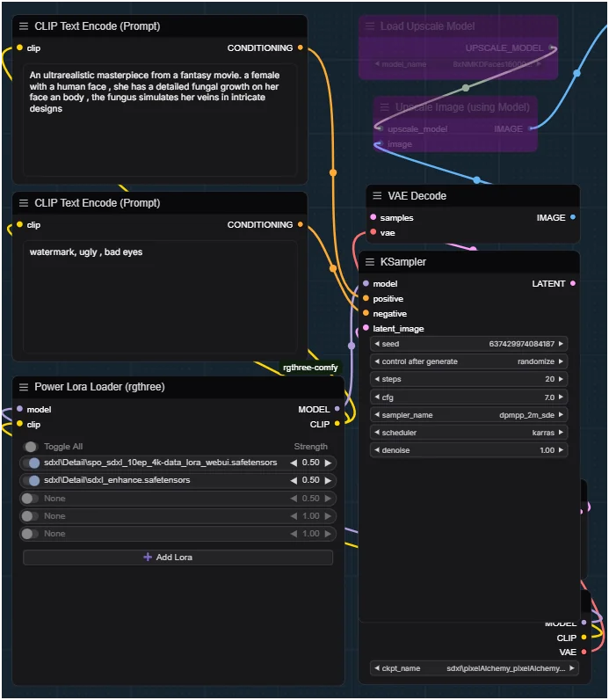Click samples input dot on VAE Decode
This screenshot has width=609, height=700.
373,217
